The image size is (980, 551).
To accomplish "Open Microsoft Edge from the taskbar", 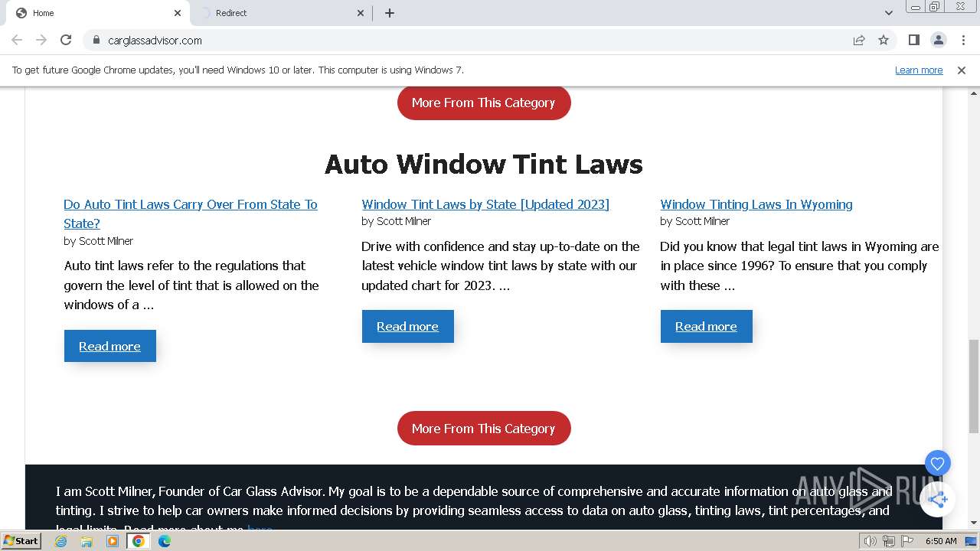I will pos(165,541).
